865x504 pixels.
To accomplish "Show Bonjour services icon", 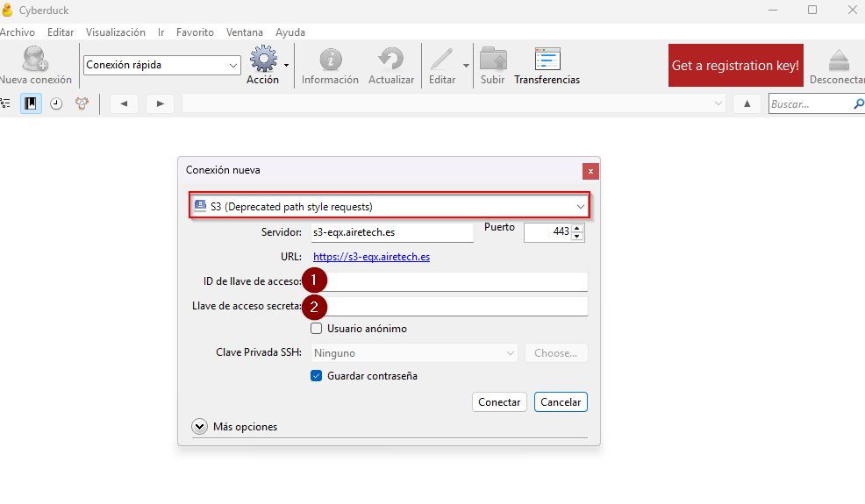I will point(82,103).
